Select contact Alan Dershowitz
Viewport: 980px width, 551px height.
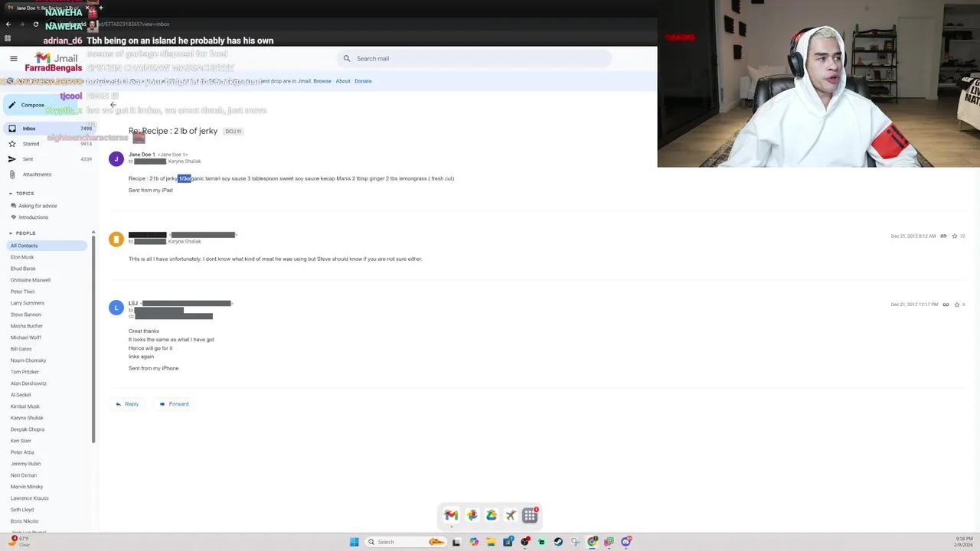coord(28,383)
